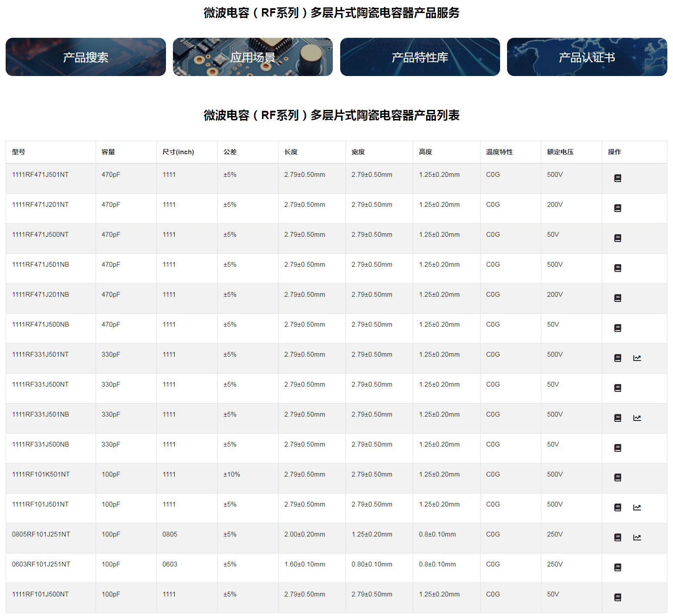673x616 pixels.
Task: Open datasheet icon for 1111RF101K501NT
Action: tap(617, 477)
